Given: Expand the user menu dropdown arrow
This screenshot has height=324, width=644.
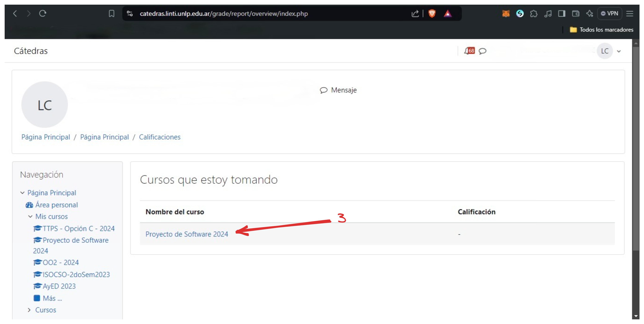Looking at the screenshot, I should point(619,51).
